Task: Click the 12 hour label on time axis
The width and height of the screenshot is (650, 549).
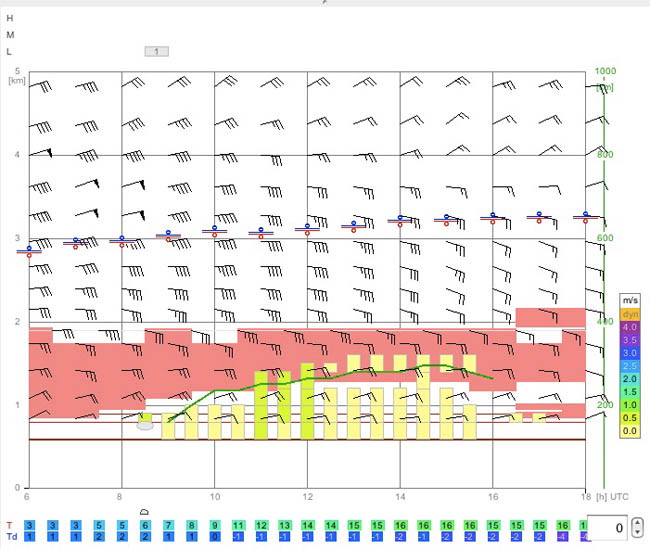Action: coord(307,497)
